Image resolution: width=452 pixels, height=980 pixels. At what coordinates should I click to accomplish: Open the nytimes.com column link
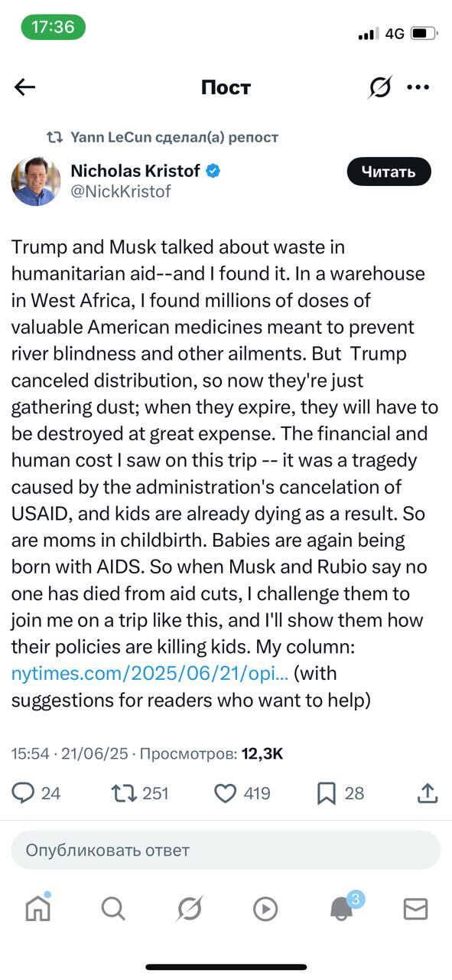150,674
